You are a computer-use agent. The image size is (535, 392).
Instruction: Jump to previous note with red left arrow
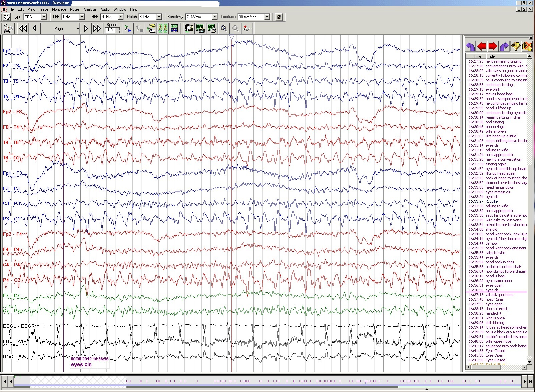(482, 46)
